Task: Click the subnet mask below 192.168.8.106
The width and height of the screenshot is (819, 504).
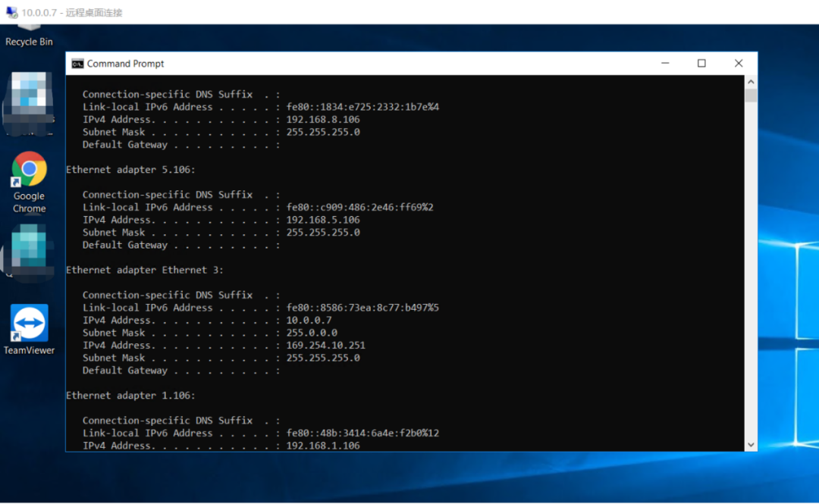Action: (x=323, y=132)
